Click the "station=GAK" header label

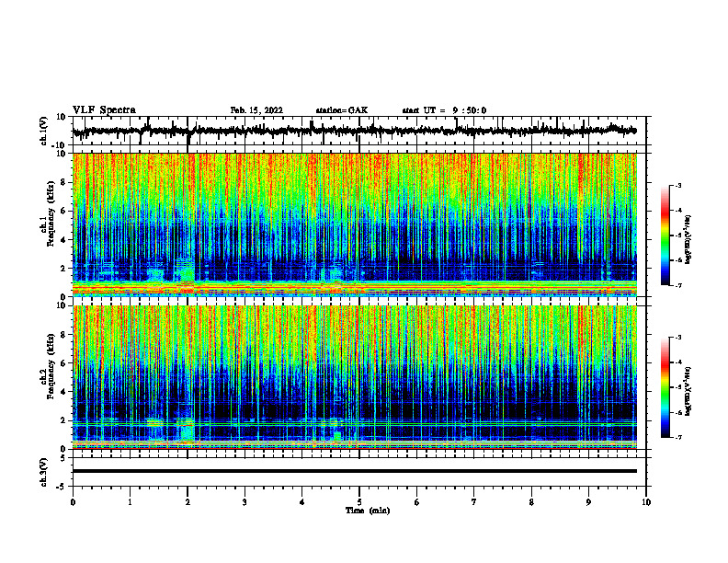(342, 110)
